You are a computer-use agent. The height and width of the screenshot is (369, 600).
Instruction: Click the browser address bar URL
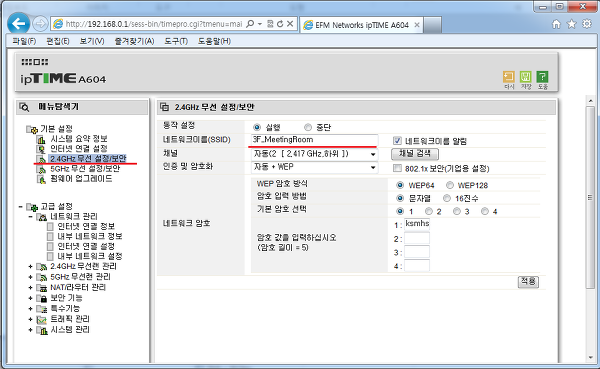click(x=153, y=24)
